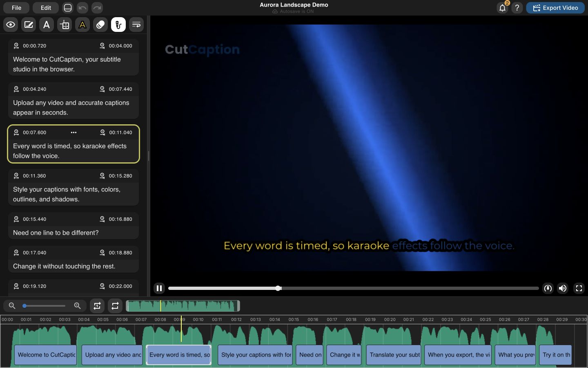Click the undo arrow
Image resolution: width=588 pixels, height=368 pixels.
tap(82, 8)
